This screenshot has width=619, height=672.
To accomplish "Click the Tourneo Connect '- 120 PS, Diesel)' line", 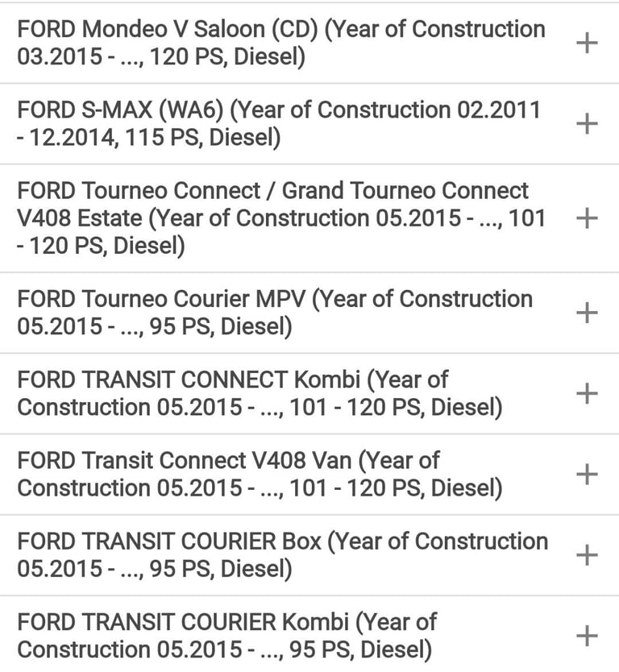I will [101, 246].
